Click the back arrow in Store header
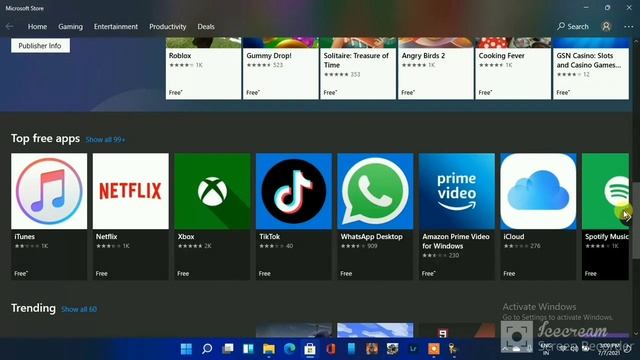The image size is (640, 360). (x=9, y=27)
